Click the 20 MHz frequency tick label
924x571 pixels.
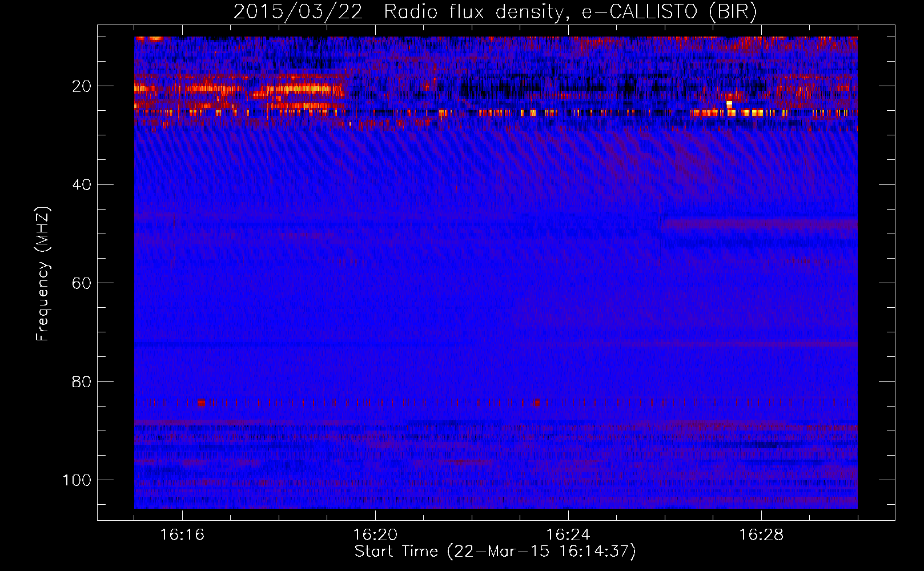click(x=82, y=86)
